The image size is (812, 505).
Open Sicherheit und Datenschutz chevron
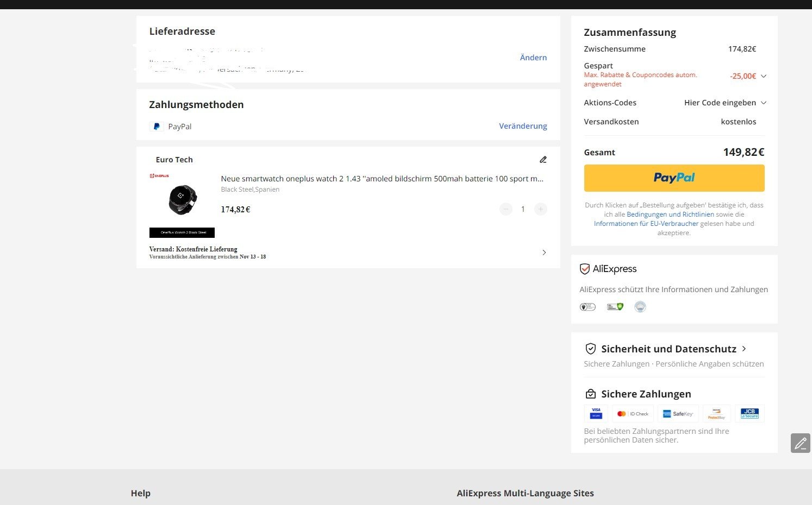tap(744, 349)
